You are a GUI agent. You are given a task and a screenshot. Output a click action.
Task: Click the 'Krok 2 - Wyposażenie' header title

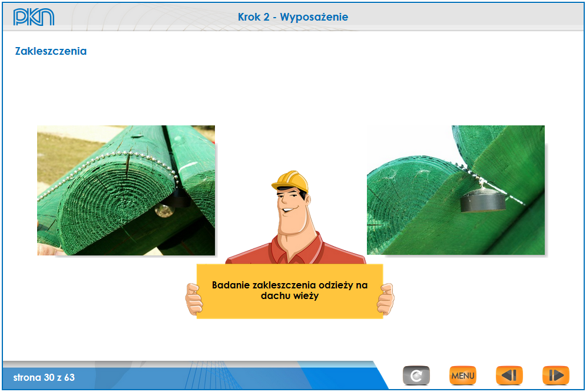[x=293, y=17]
